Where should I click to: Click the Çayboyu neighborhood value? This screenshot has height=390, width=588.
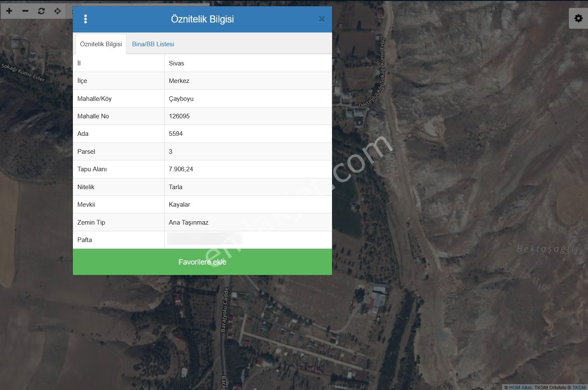click(x=181, y=99)
